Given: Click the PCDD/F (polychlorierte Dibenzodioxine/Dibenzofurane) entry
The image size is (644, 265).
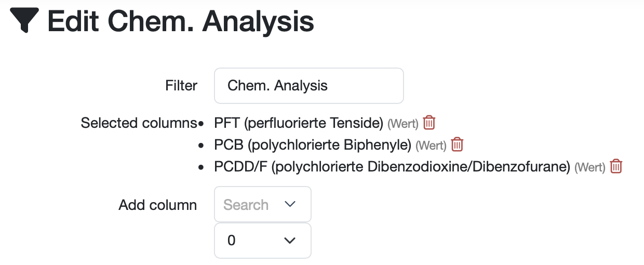Looking at the screenshot, I should tap(392, 167).
